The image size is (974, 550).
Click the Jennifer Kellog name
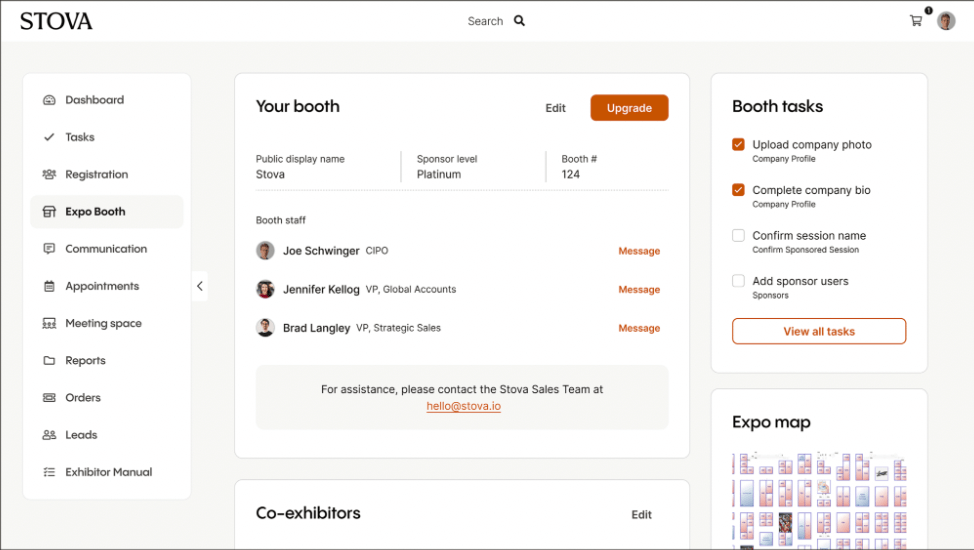click(x=321, y=290)
